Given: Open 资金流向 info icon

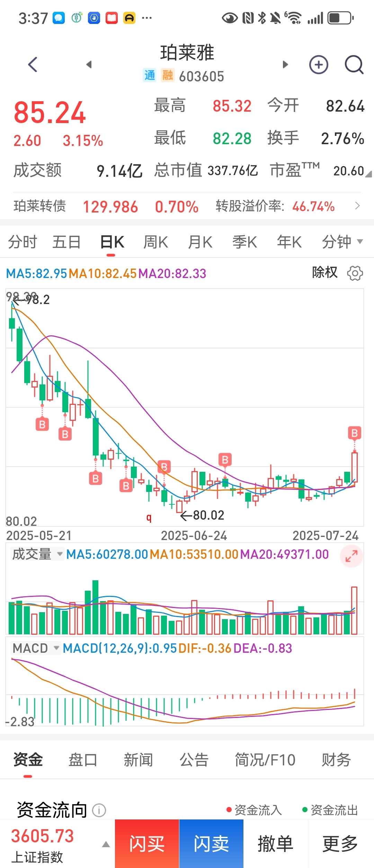Looking at the screenshot, I should (99, 810).
